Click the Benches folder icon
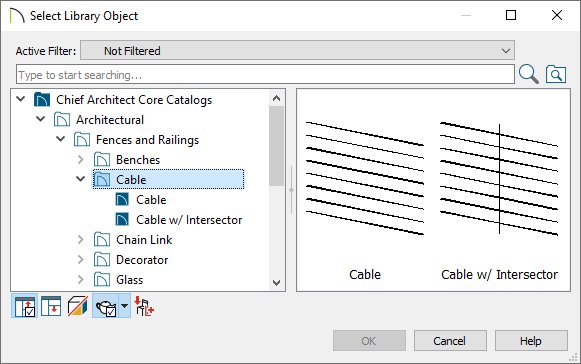The height and width of the screenshot is (364, 581). 102,160
